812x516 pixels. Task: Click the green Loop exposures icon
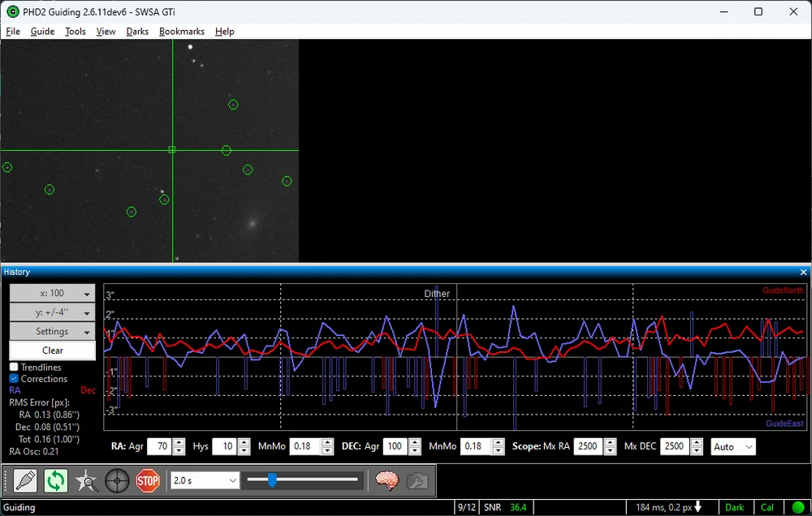pos(56,481)
